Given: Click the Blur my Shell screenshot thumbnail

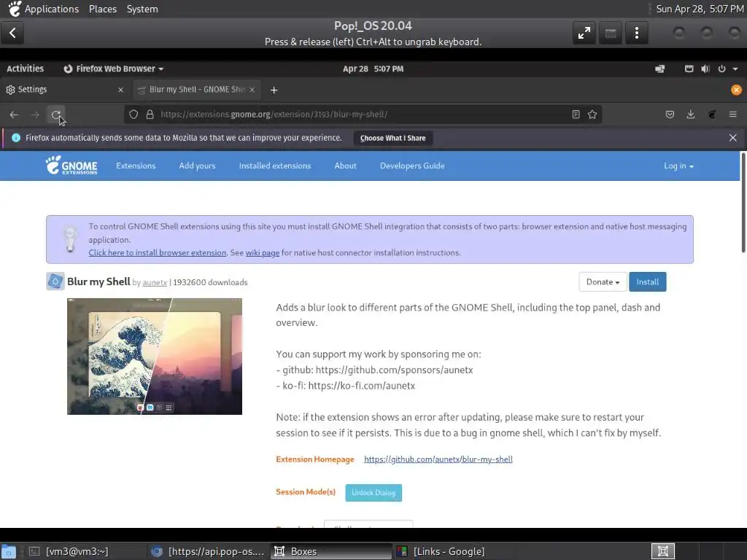Looking at the screenshot, I should (x=155, y=356).
